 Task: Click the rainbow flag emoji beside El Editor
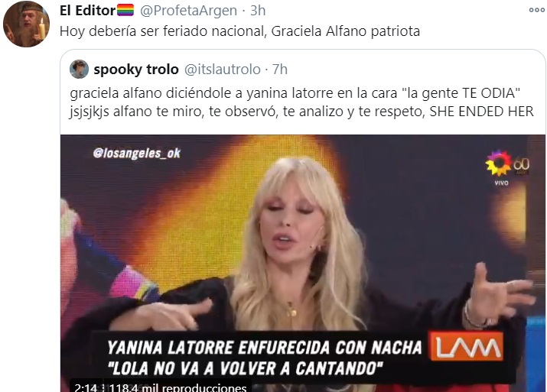[125, 10]
